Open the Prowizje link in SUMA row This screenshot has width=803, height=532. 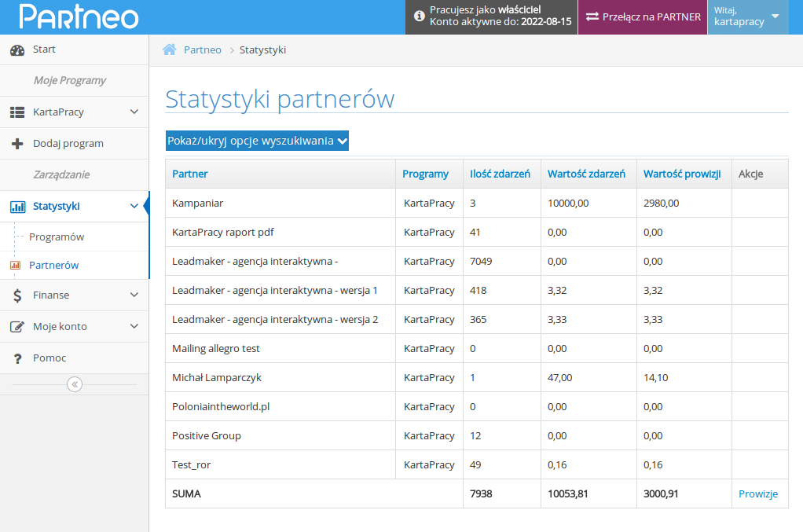pos(758,493)
